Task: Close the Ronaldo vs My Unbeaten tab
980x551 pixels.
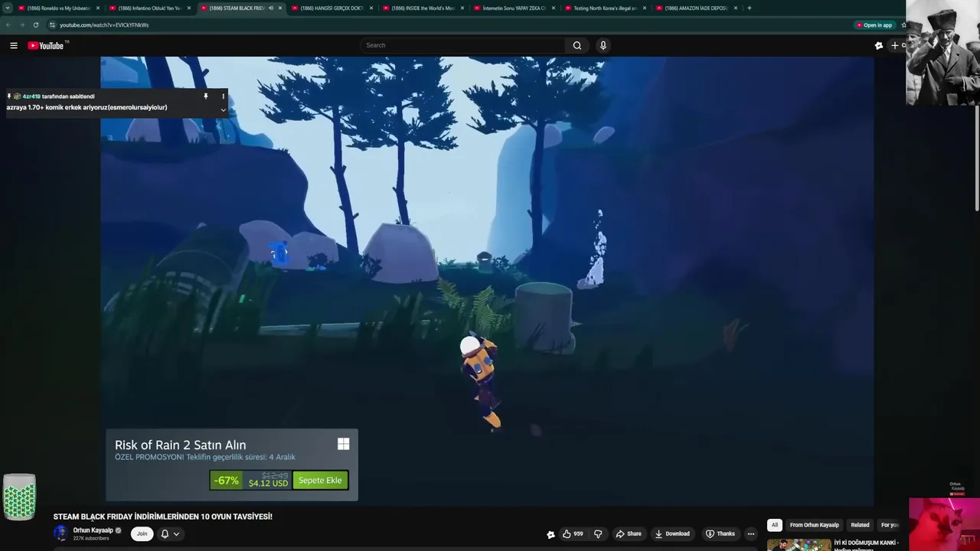Action: tap(98, 8)
